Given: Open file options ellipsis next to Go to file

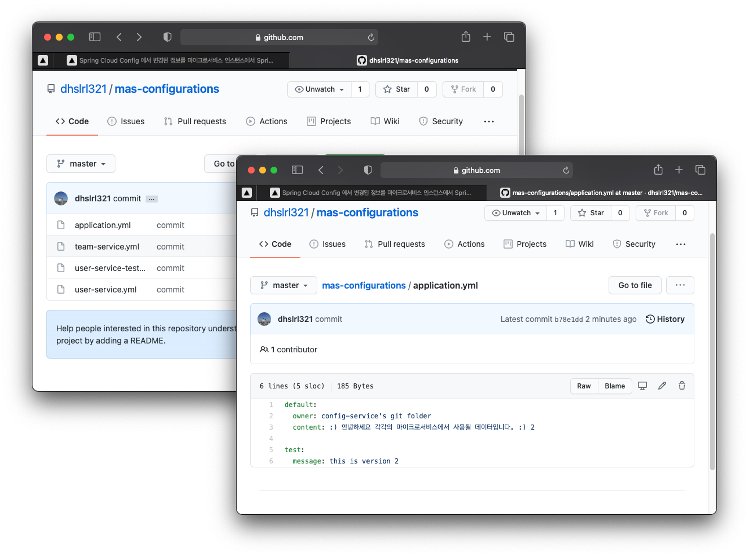Looking at the screenshot, I should (x=680, y=285).
